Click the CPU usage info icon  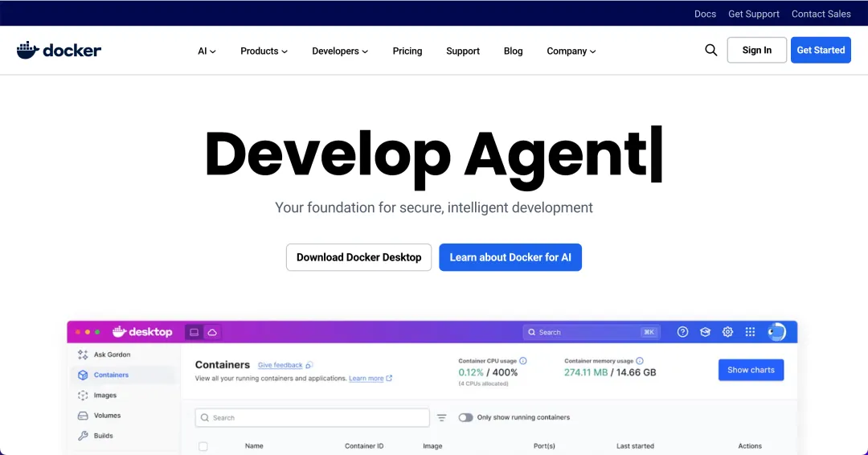click(x=523, y=361)
